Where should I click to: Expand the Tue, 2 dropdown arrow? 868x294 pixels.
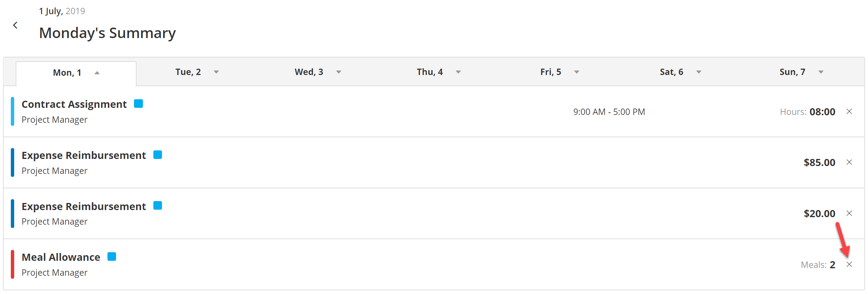[216, 72]
